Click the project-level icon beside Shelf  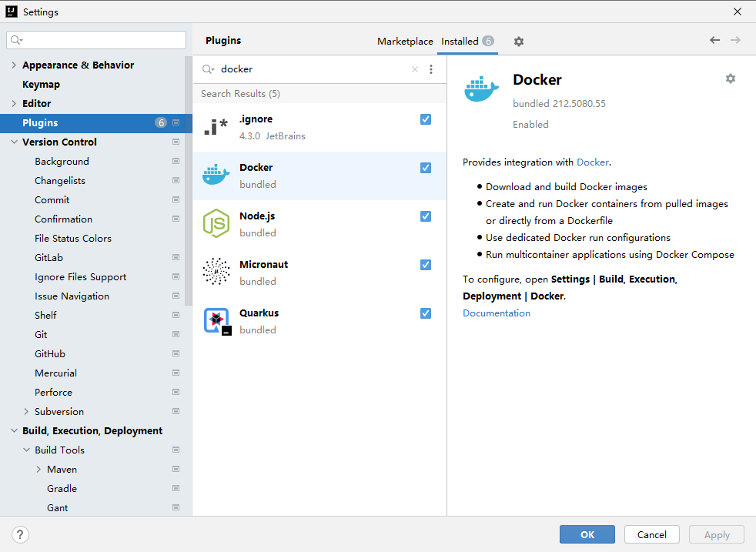point(176,316)
